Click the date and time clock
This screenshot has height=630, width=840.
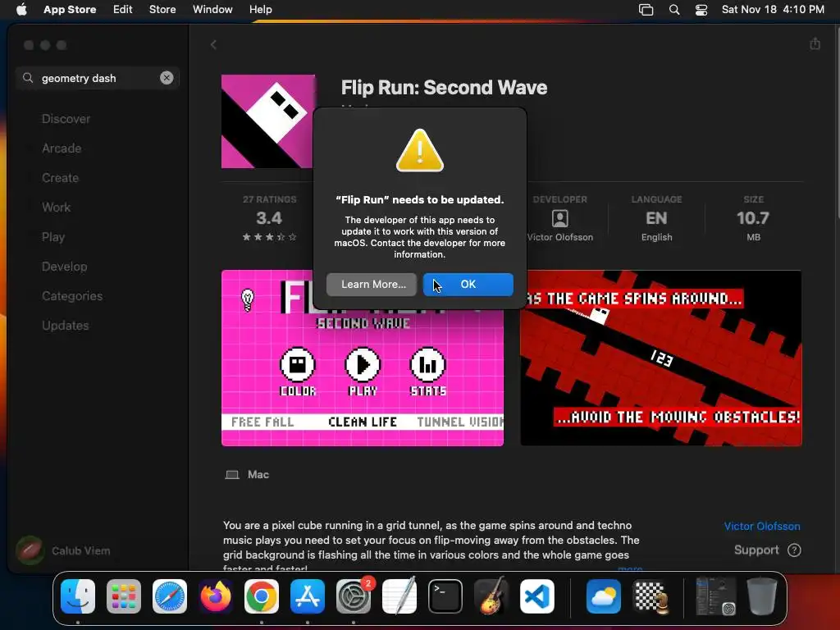773,10
